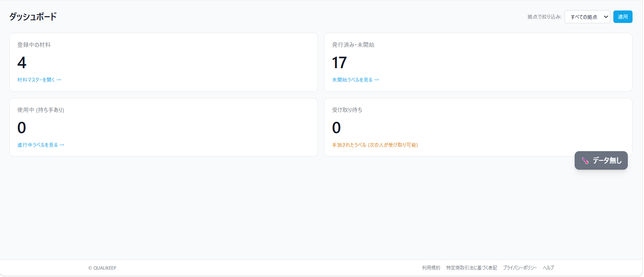The width and height of the screenshot is (644, 277).
Task: Click the 拠点で絞り込み filter label
Action: click(544, 17)
